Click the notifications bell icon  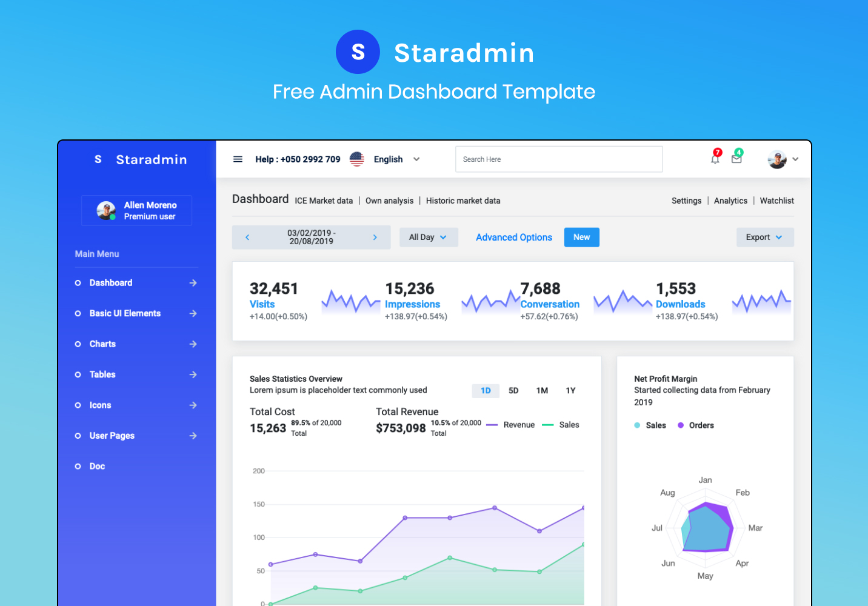pyautogui.click(x=715, y=159)
